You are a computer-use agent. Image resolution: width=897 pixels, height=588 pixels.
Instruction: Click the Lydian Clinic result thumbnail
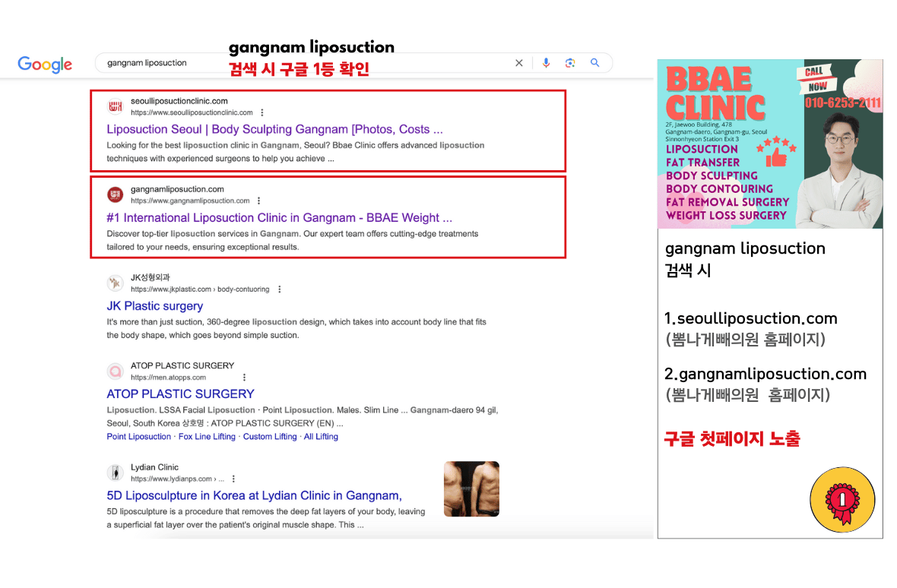(x=471, y=489)
